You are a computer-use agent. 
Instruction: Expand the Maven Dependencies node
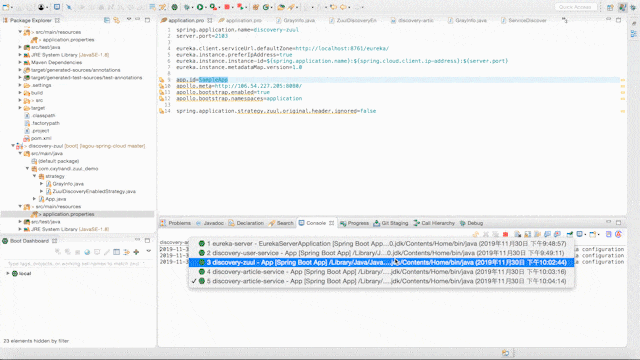tap(20, 62)
